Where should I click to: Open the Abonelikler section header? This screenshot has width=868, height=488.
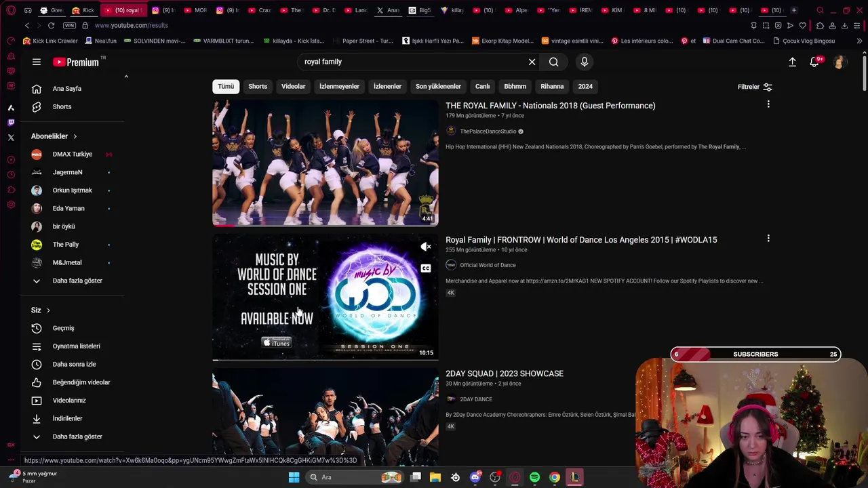pyautogui.click(x=54, y=136)
